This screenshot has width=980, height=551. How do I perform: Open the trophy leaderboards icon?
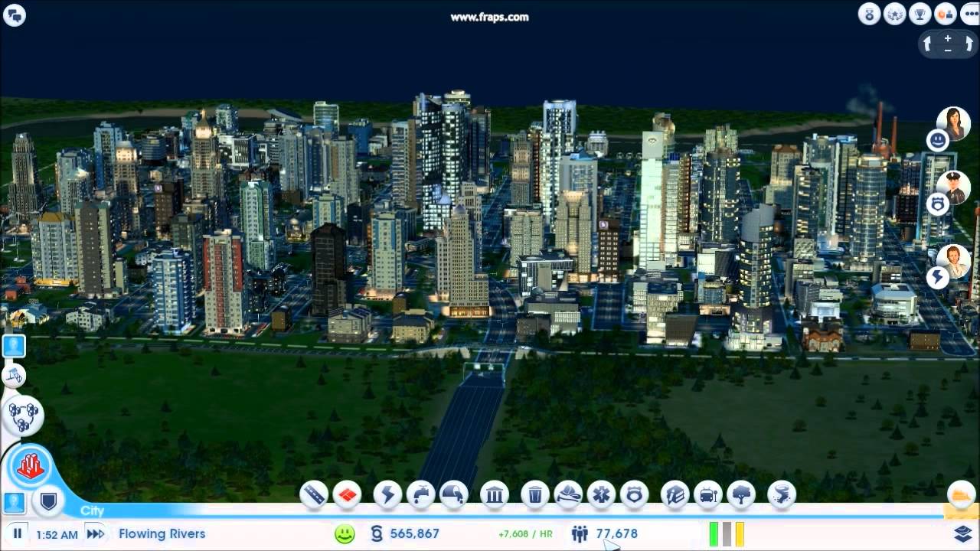coord(920,14)
